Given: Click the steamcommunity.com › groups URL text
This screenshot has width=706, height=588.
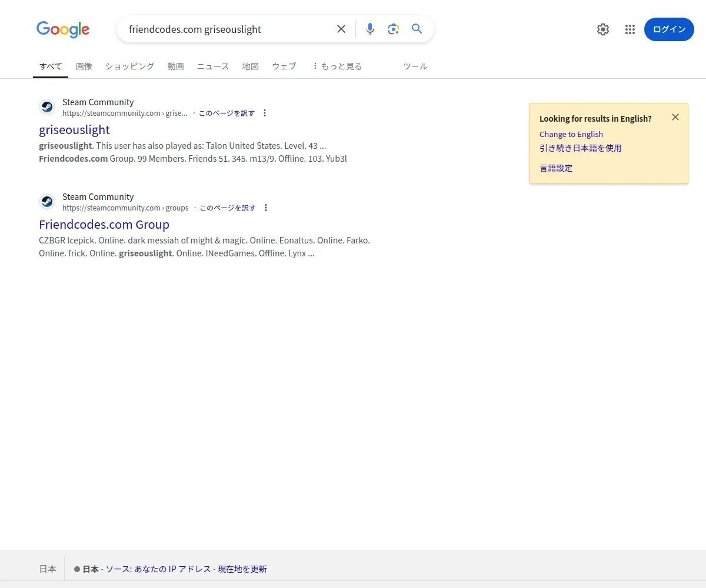Looking at the screenshot, I should click(125, 208).
